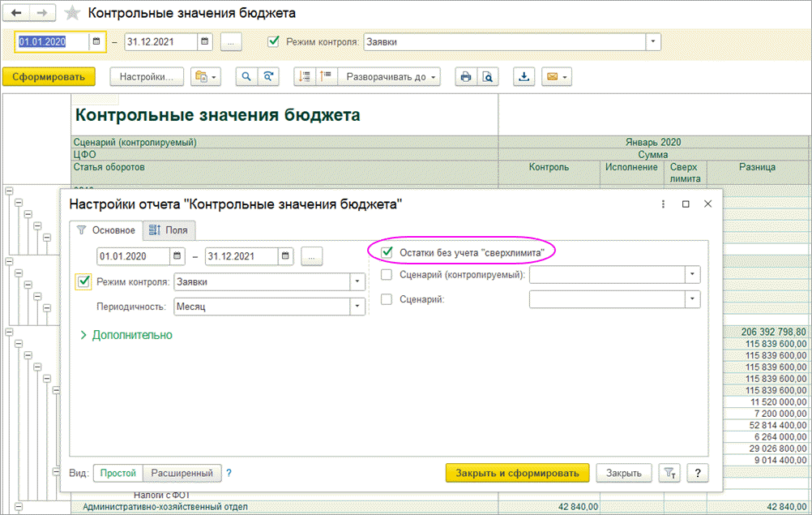Enable 'Сценарий' checkbox

(387, 299)
